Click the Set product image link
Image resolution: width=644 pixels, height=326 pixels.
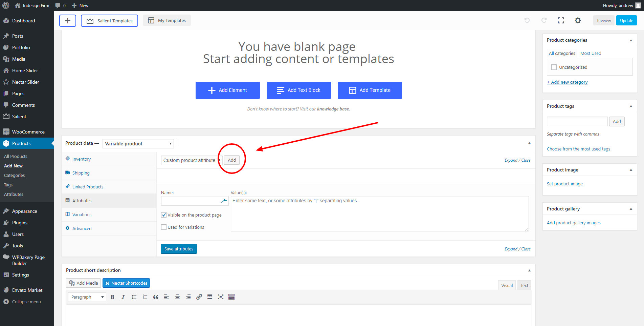[564, 184]
